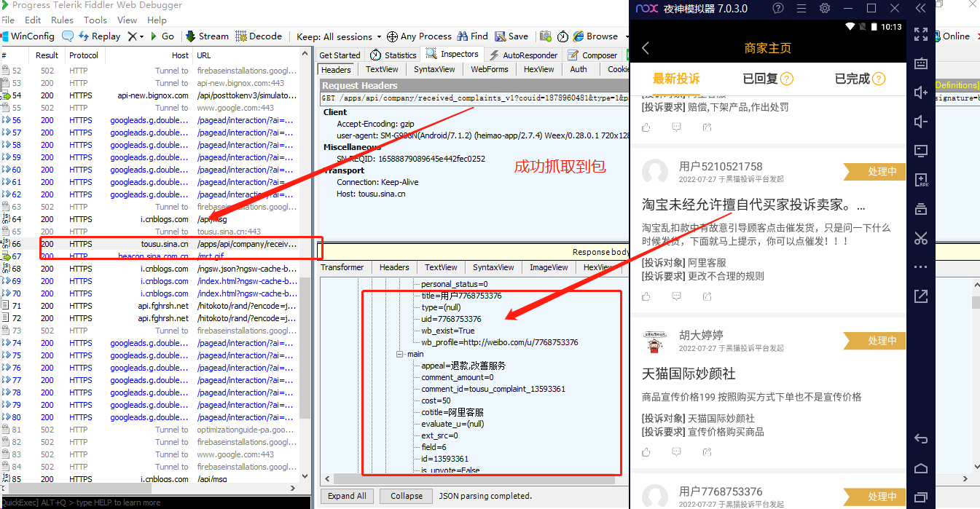Click the timer stopwatch toolbar icon
This screenshot has height=509, width=980.
(x=562, y=36)
